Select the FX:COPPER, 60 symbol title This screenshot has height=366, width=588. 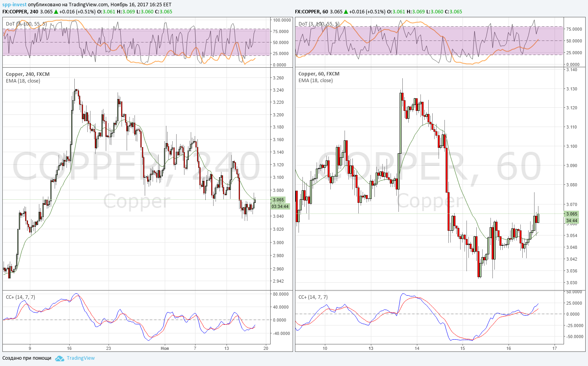point(312,12)
